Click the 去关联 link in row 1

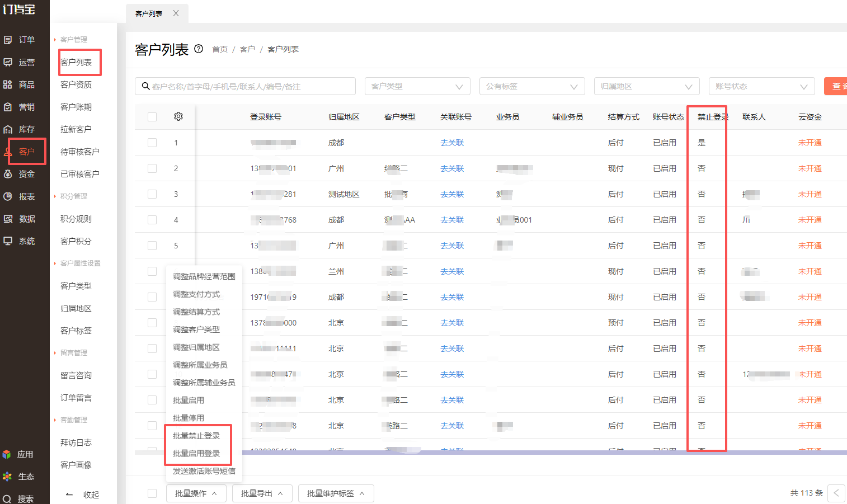coord(452,143)
